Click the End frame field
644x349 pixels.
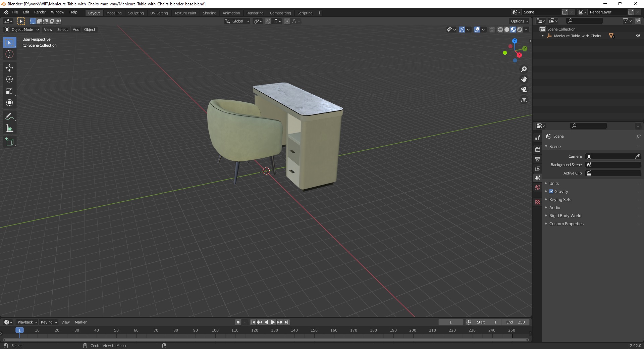pyautogui.click(x=516, y=322)
